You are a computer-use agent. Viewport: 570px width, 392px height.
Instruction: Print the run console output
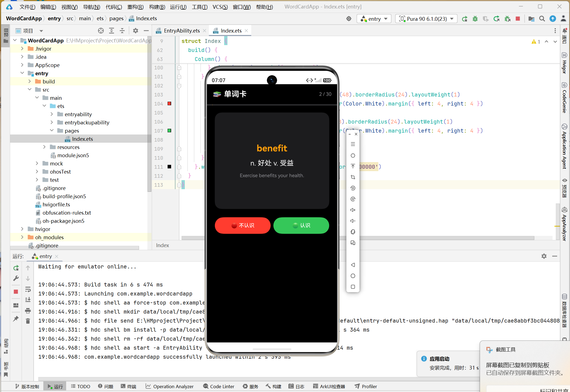coord(28,311)
